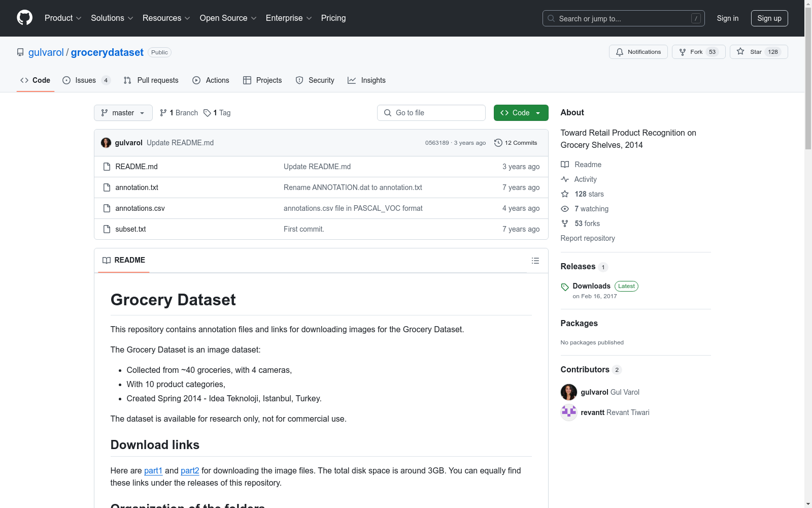812x508 pixels.
Task: Go to the Insights tab
Action: [366, 80]
